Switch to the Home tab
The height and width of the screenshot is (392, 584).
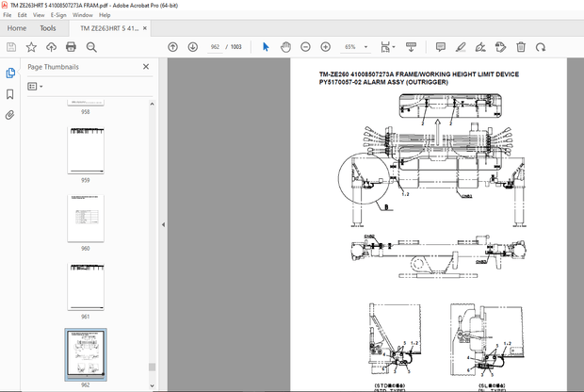17,28
